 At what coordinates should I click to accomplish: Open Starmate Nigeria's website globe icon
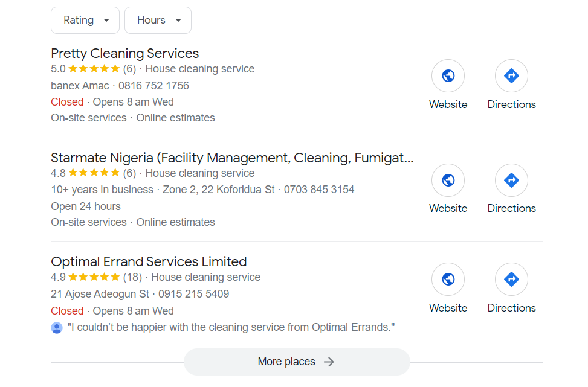click(448, 180)
